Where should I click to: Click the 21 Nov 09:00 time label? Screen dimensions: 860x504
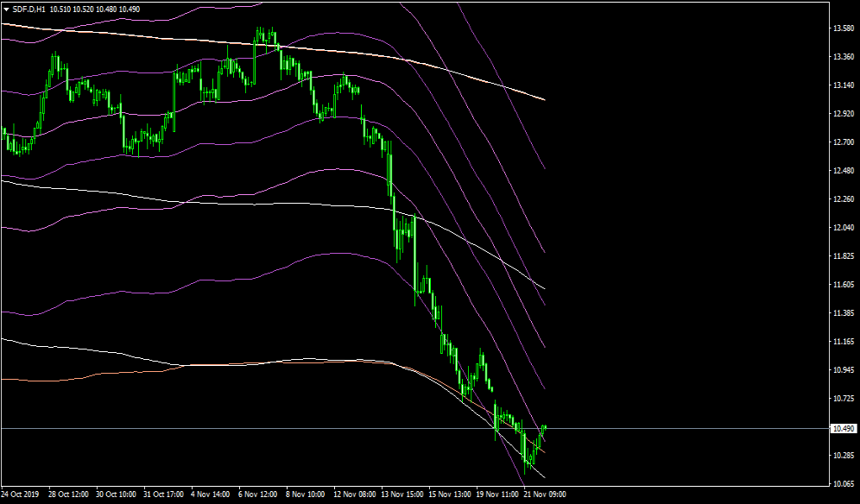(x=546, y=495)
